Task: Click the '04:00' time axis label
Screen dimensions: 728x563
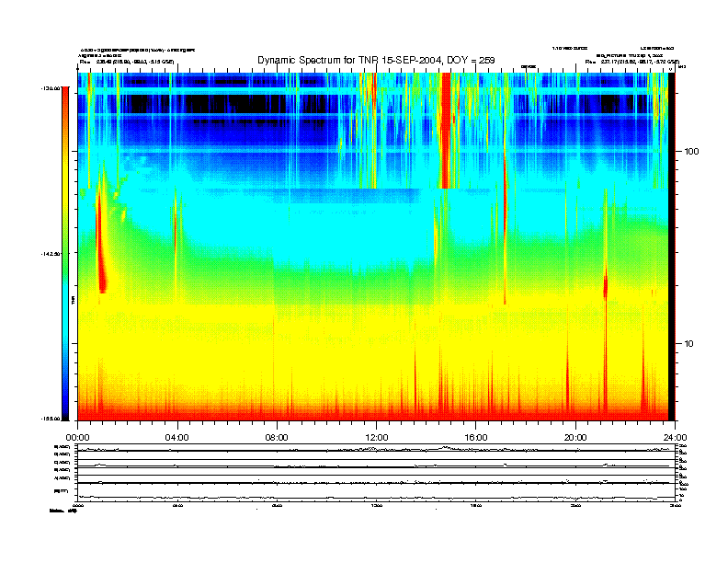Action: pos(177,438)
